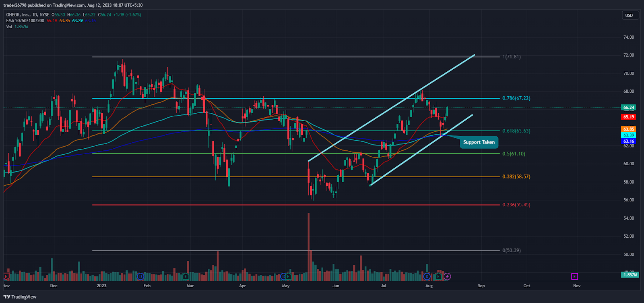Click the green 66.24 last price tag
The width and height of the screenshot is (644, 303).
(x=629, y=108)
